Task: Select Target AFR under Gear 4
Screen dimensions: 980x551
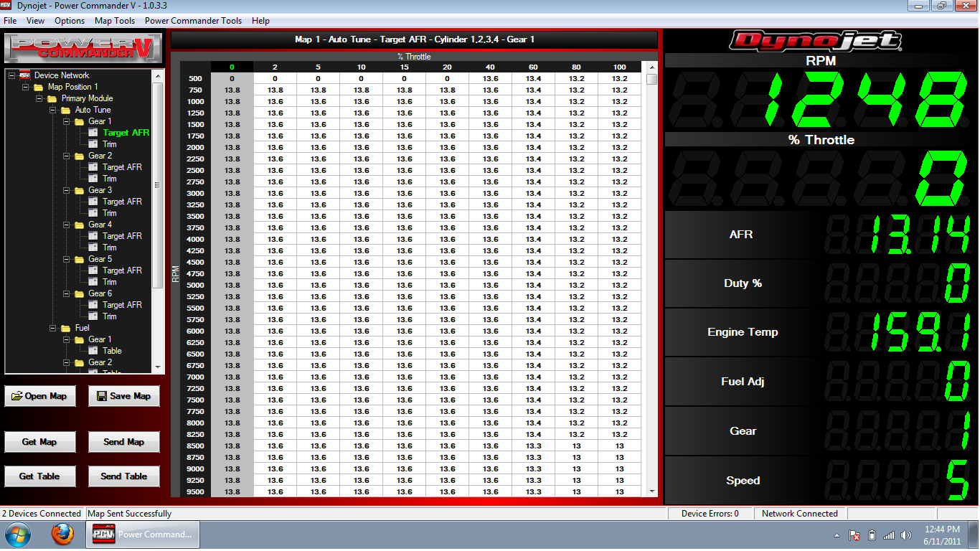Action: pyautogui.click(x=122, y=236)
